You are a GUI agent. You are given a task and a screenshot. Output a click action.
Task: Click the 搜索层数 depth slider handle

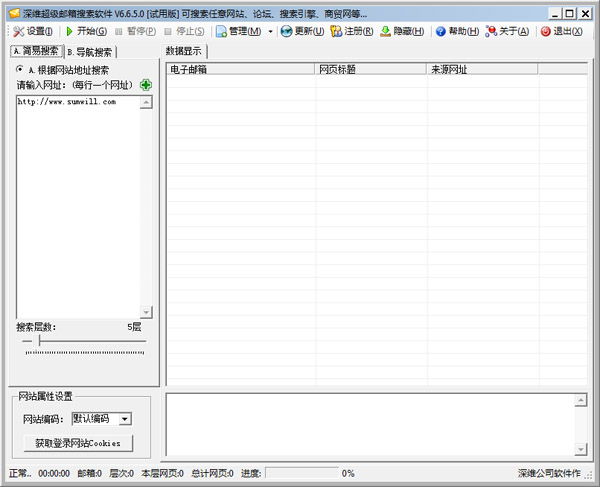point(38,341)
